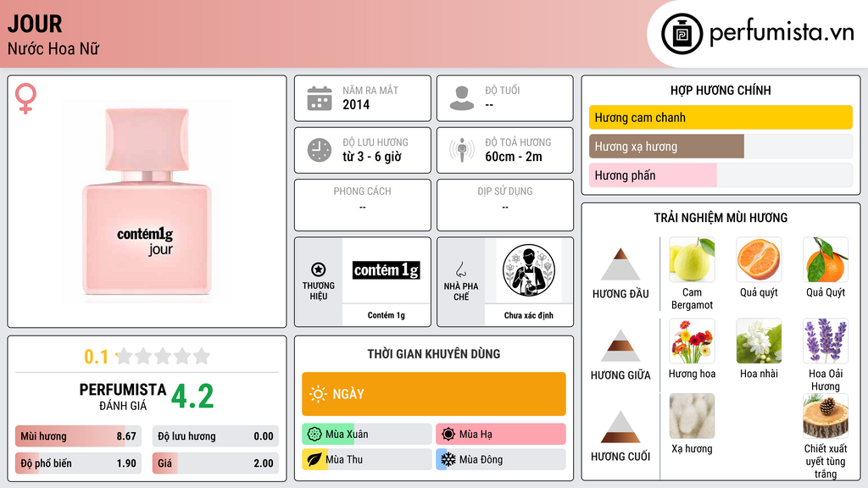
Task: Click the Hương đầu pyramid icon
Action: 620,264
